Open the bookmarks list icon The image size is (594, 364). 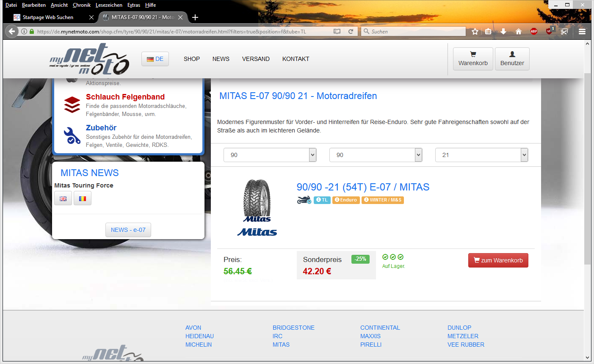pos(488,31)
